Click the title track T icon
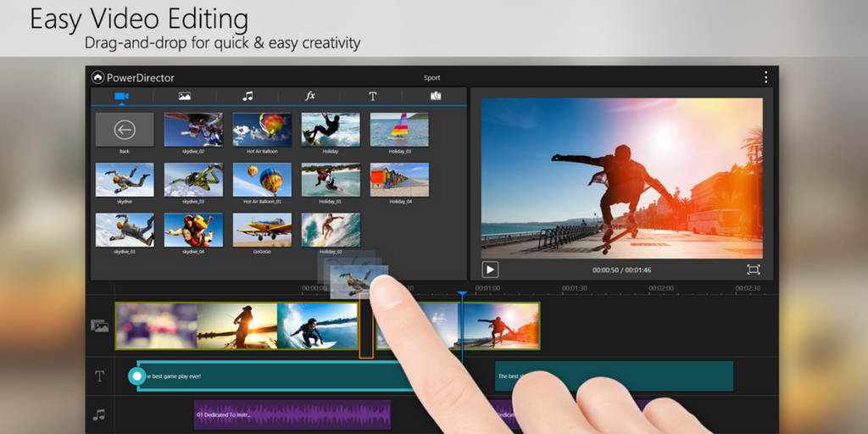 [100, 376]
